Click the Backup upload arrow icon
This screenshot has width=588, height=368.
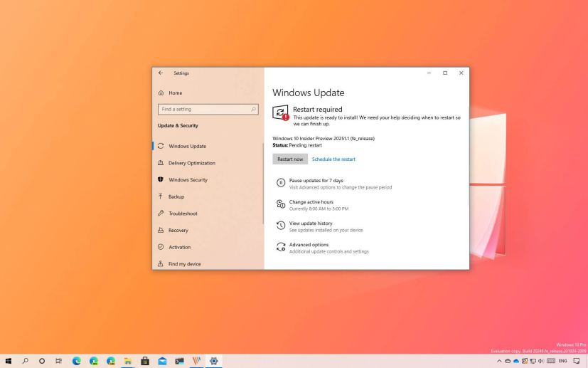[161, 196]
